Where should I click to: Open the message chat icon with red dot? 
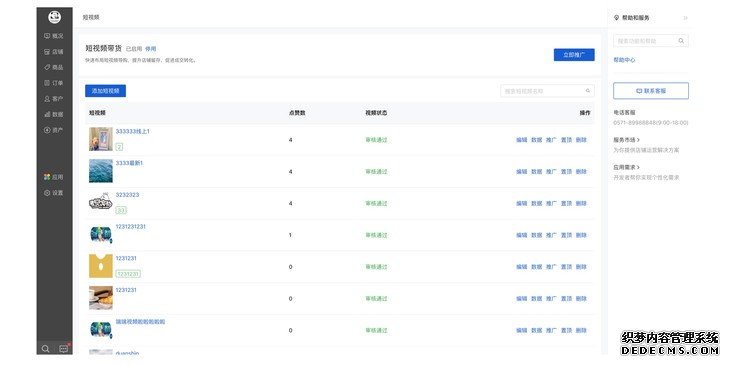pyautogui.click(x=64, y=348)
